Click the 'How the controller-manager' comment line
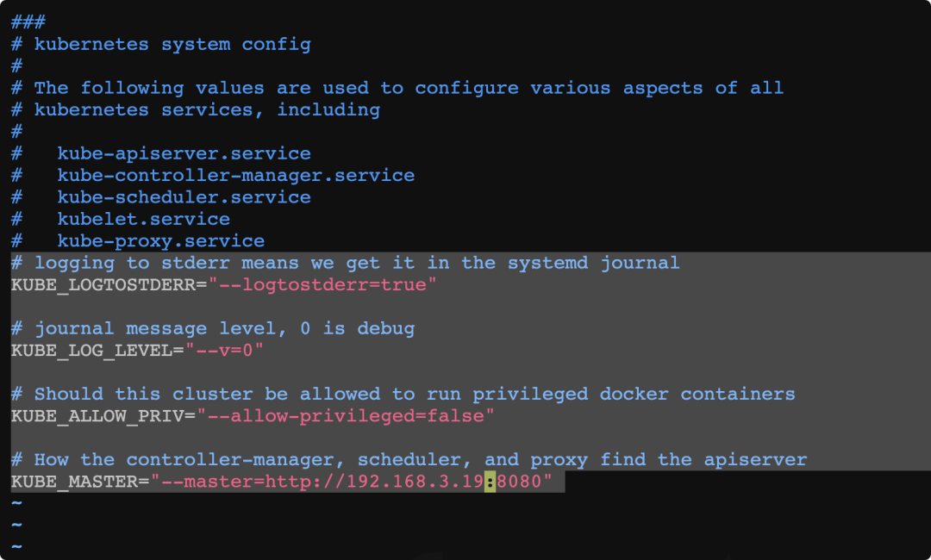 409,460
